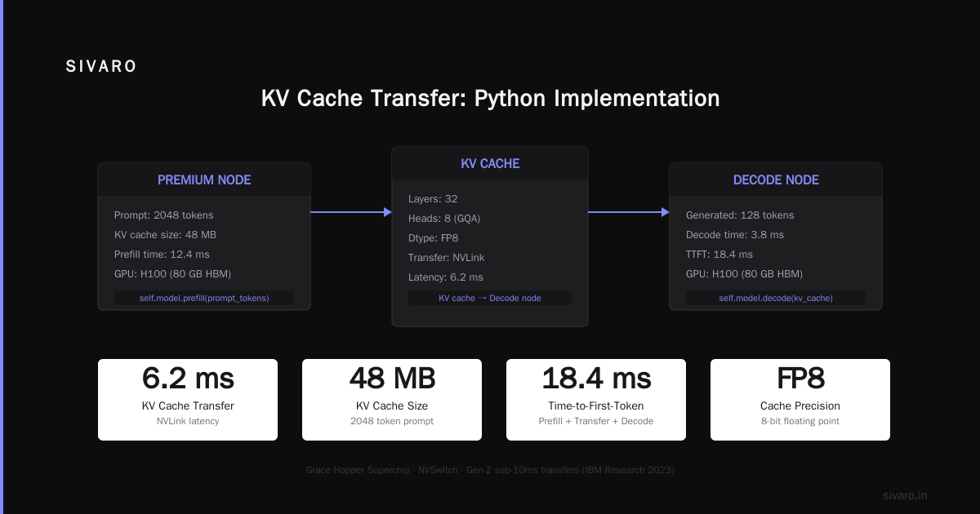The width and height of the screenshot is (980, 514).
Task: Click the self.model.decode(kv_cache) code snippet
Action: (776, 298)
